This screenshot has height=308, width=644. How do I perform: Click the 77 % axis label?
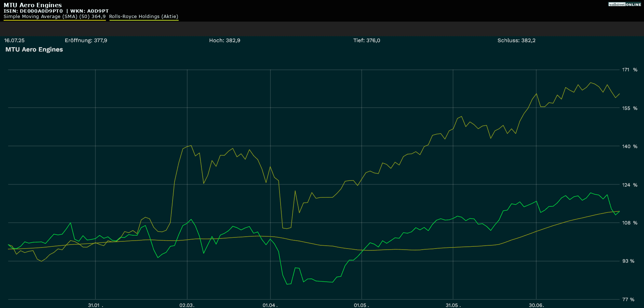click(x=628, y=299)
